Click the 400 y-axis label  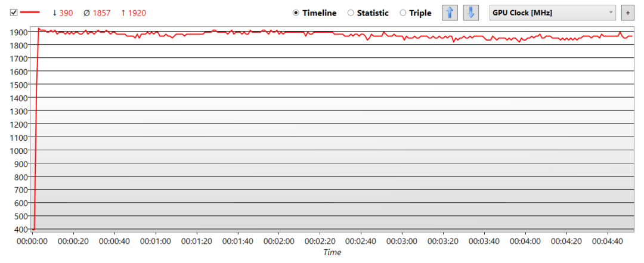pyautogui.click(x=22, y=229)
